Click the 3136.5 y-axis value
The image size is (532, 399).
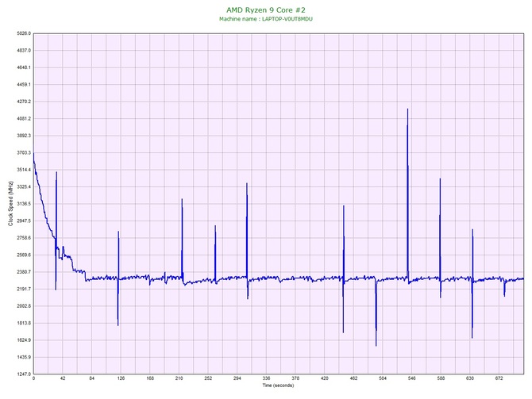(x=24, y=204)
